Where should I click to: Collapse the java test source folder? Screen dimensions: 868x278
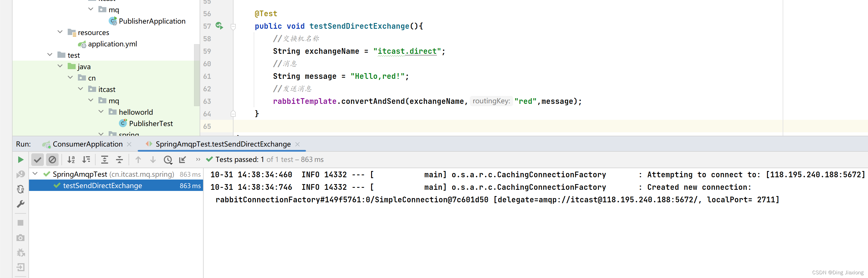(x=60, y=66)
